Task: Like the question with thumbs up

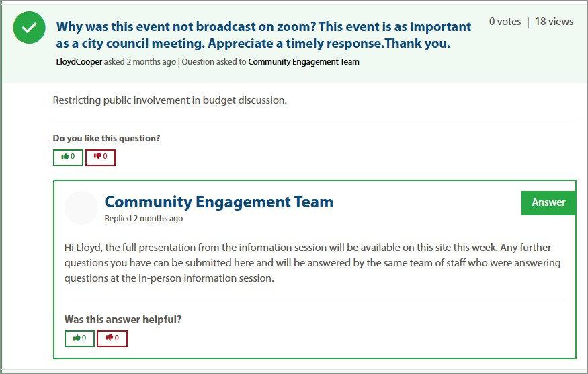Action: pos(68,157)
